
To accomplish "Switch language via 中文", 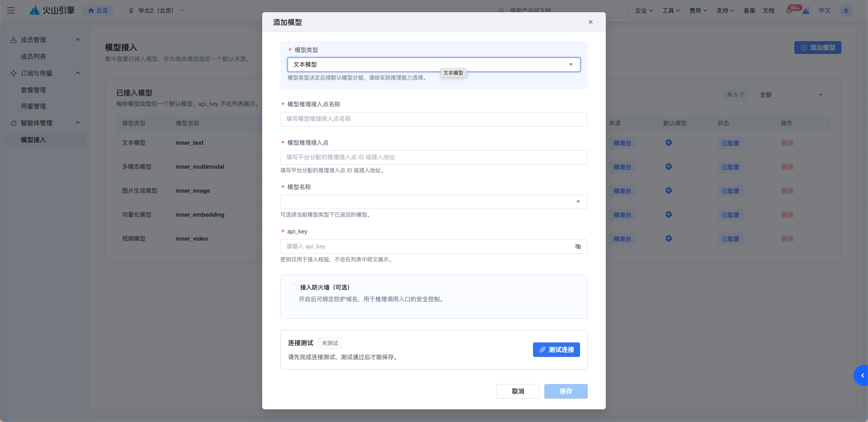I will pyautogui.click(x=824, y=10).
